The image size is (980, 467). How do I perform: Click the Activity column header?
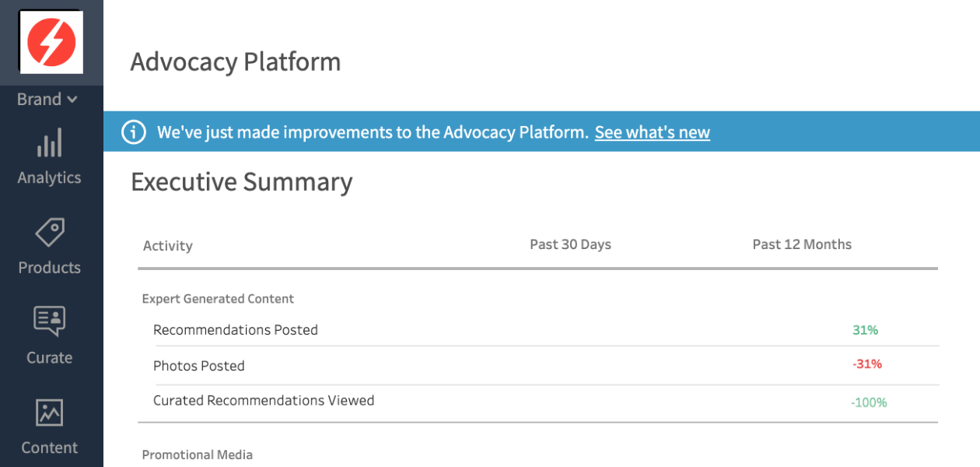168,246
